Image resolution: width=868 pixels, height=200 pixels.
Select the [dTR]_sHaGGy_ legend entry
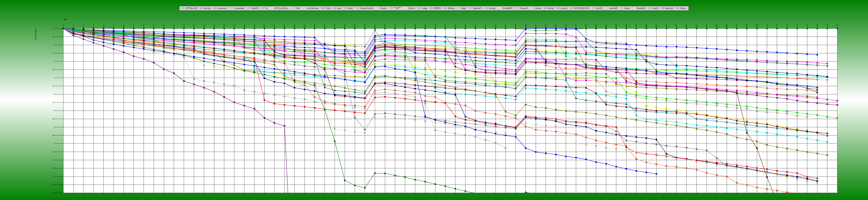click(282, 8)
